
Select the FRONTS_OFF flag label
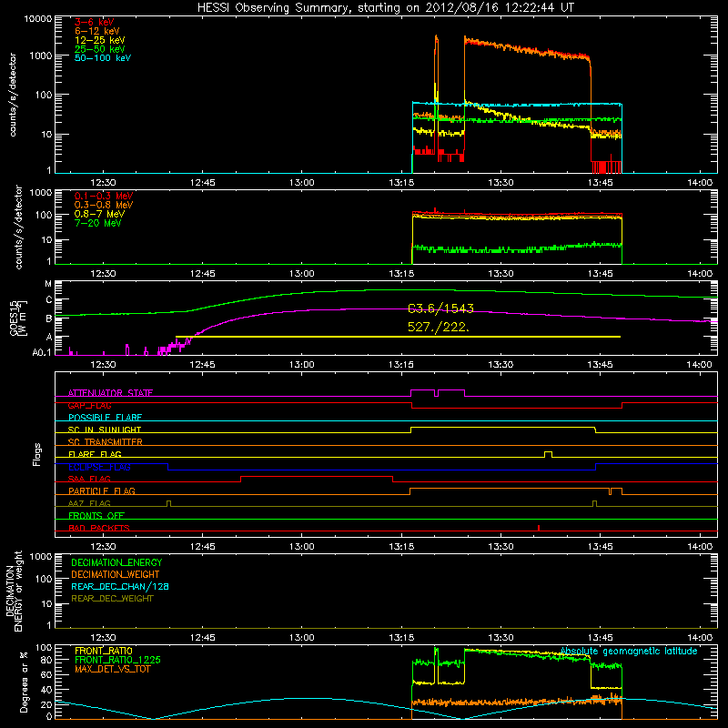[96, 516]
